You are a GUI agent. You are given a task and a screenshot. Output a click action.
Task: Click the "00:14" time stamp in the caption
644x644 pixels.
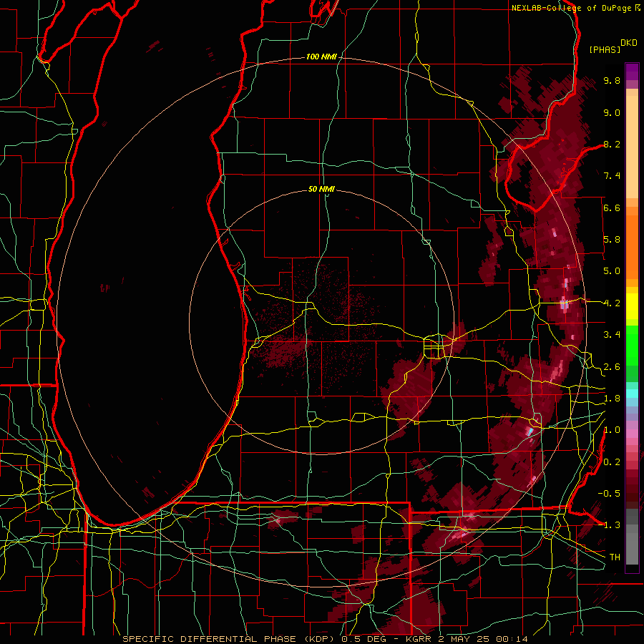coord(512,639)
